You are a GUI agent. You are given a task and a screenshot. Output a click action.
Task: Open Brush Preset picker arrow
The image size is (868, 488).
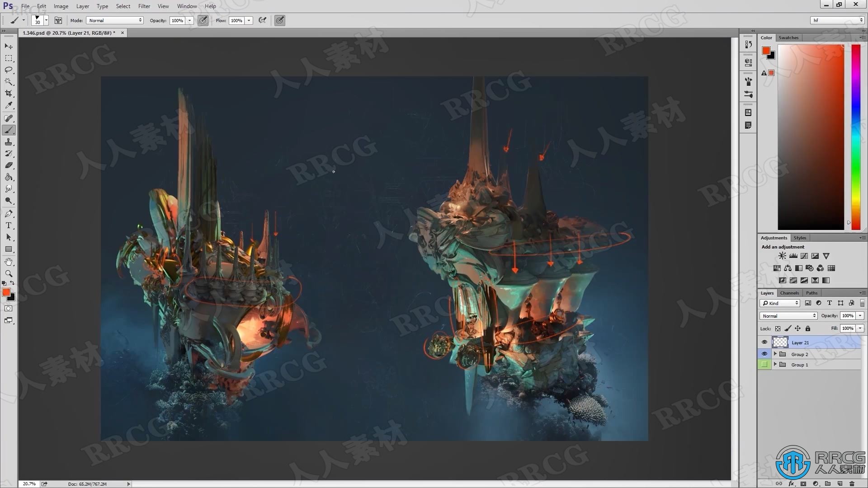[46, 20]
